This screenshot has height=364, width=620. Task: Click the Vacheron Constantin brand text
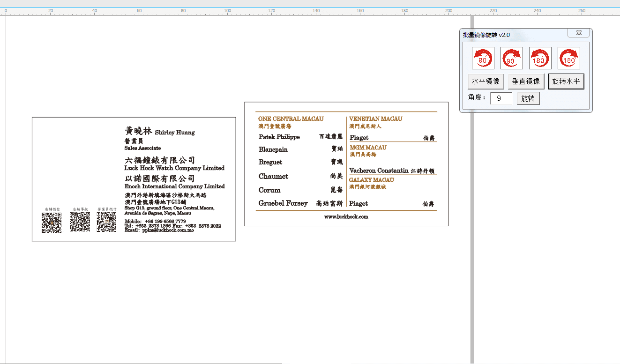[x=379, y=171]
